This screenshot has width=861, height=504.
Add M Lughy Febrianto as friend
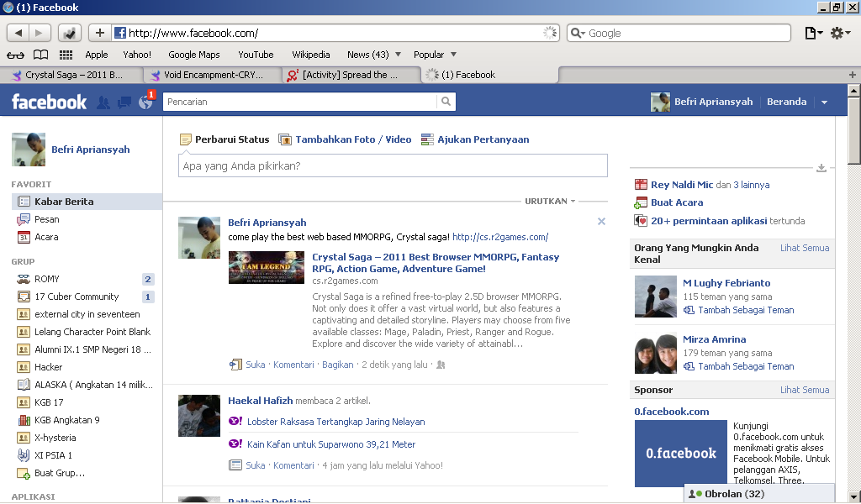(745, 310)
